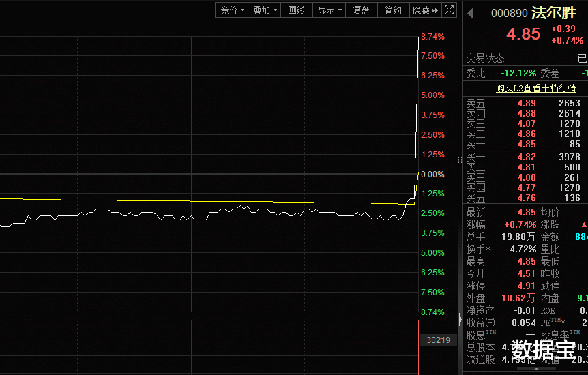Viewport: 588px width, 375px height.
Task: Click the 买一 volume 3978
Action: pyautogui.click(x=570, y=157)
